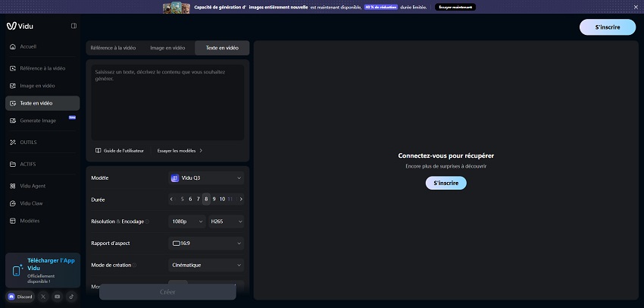The width and height of the screenshot is (644, 308).
Task: Select duration 10
Action: 222,200
